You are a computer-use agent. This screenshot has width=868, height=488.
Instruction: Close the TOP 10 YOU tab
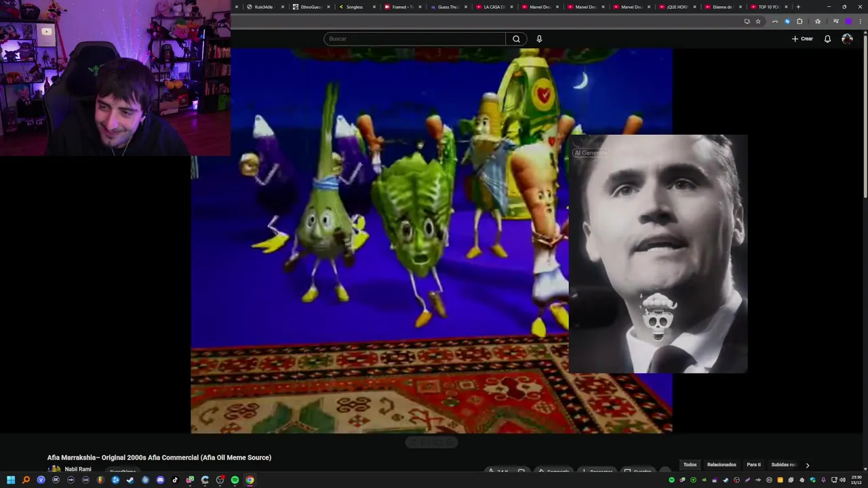(x=786, y=7)
